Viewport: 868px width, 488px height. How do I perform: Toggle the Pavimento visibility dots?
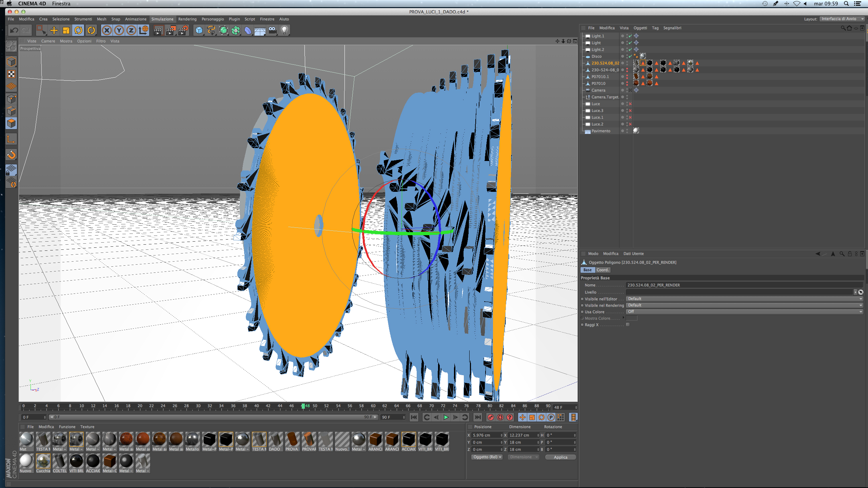click(627, 131)
